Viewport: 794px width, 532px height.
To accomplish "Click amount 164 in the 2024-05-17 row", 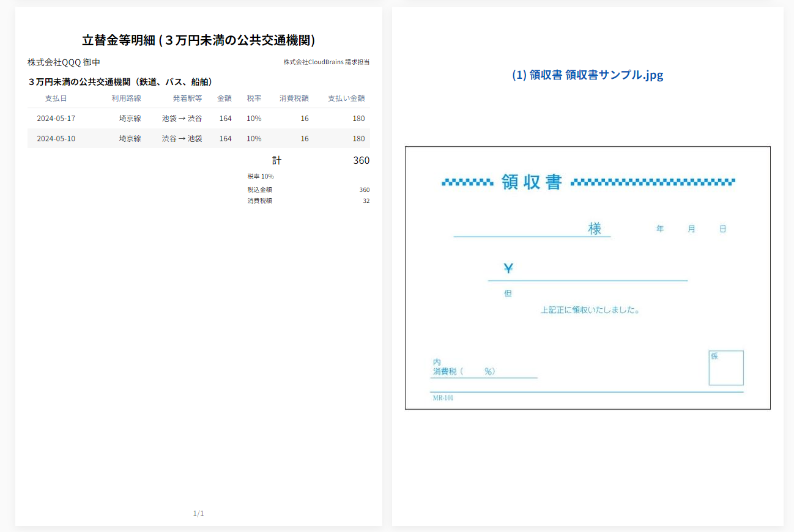I will pos(226,118).
